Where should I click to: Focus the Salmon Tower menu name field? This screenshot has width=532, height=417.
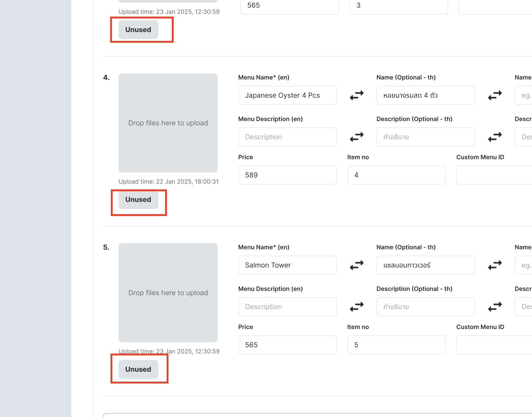[287, 265]
